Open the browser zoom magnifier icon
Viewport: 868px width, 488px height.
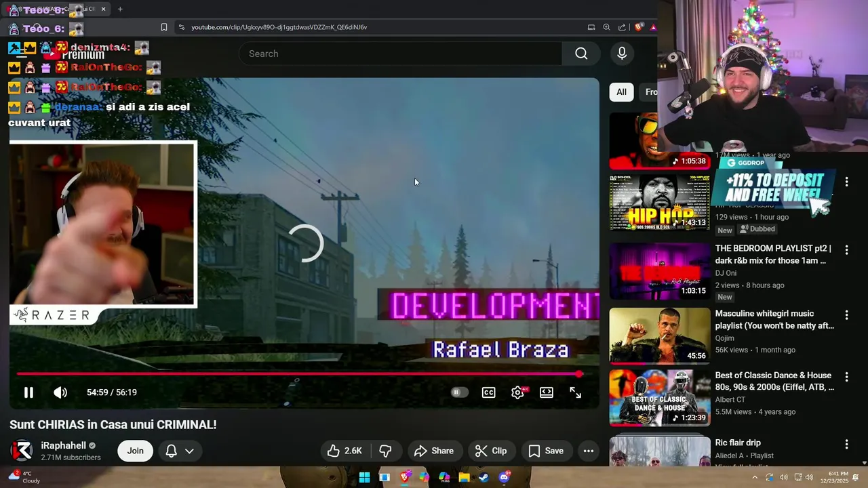[607, 27]
